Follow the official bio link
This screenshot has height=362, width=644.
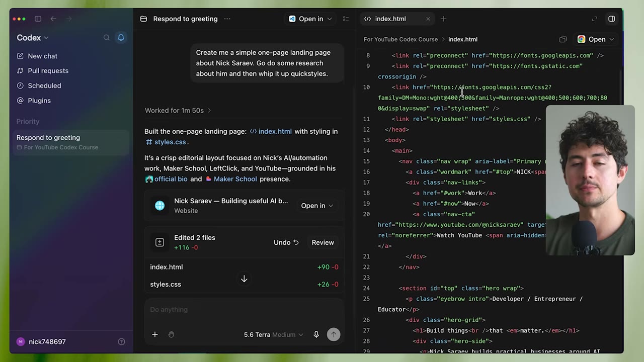tap(166, 179)
